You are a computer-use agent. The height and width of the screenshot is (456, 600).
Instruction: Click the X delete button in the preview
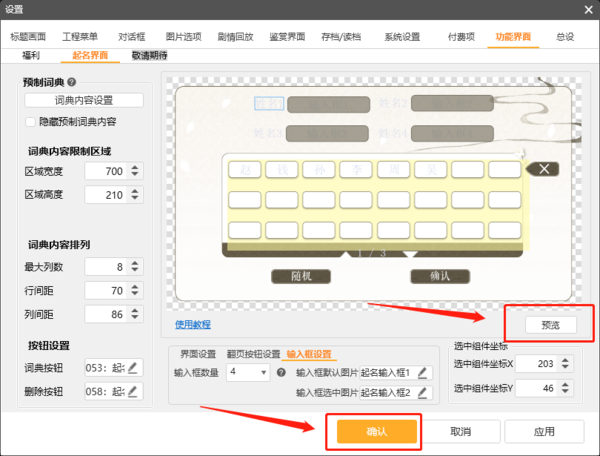pyautogui.click(x=543, y=169)
